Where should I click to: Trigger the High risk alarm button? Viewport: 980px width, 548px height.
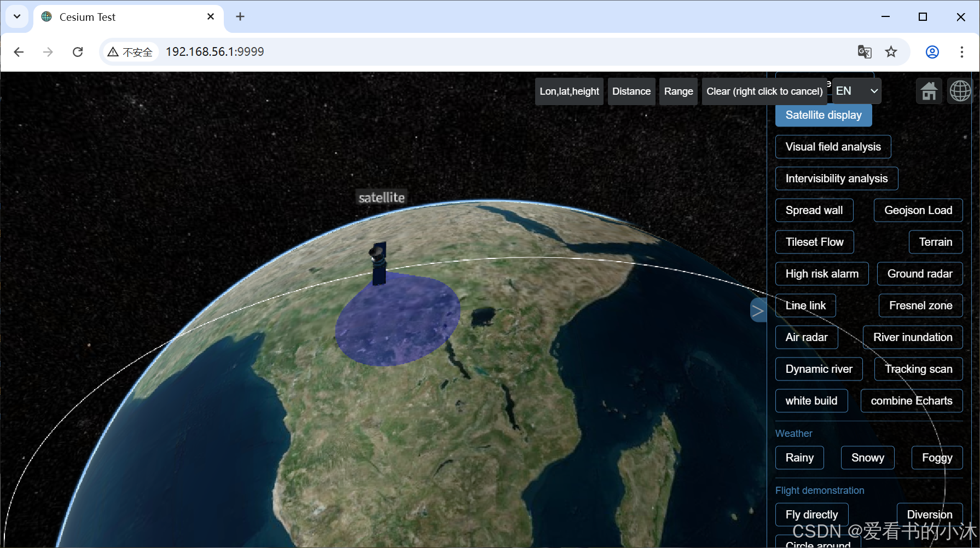tap(822, 274)
